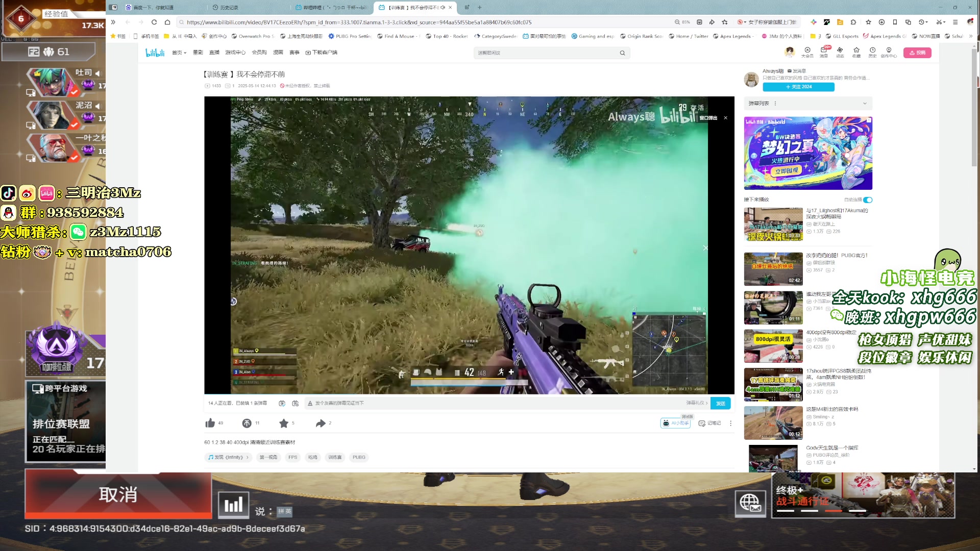Open a new browser tab with plus
The image size is (980, 551).
click(480, 7)
